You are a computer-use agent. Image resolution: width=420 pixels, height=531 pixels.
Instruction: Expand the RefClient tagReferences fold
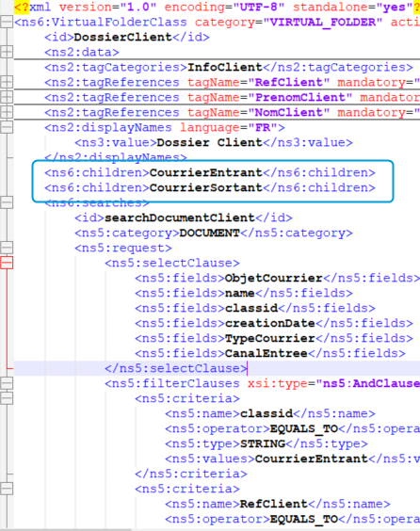[x=7, y=82]
